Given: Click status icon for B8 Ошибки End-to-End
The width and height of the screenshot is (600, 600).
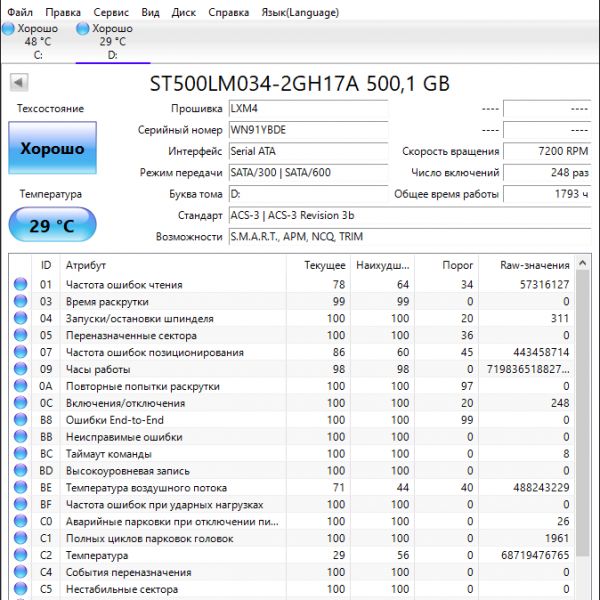Looking at the screenshot, I should 21,420.
